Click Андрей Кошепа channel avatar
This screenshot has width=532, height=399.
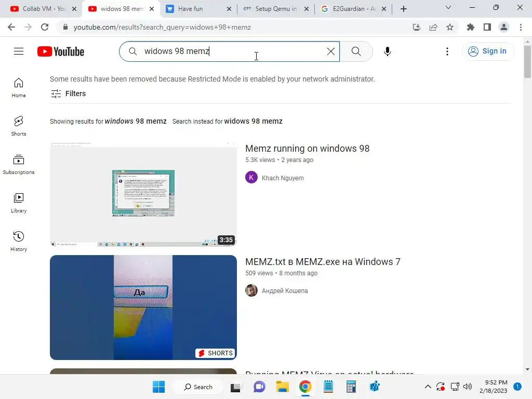click(x=251, y=290)
